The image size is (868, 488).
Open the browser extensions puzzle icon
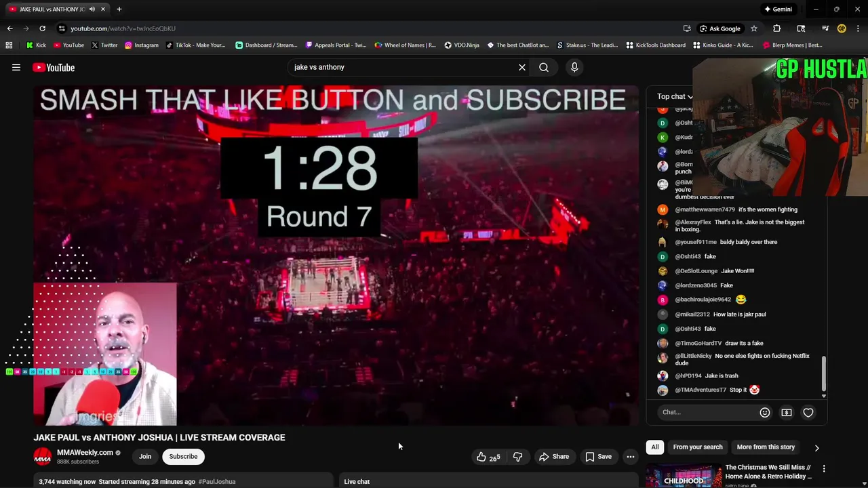(777, 28)
